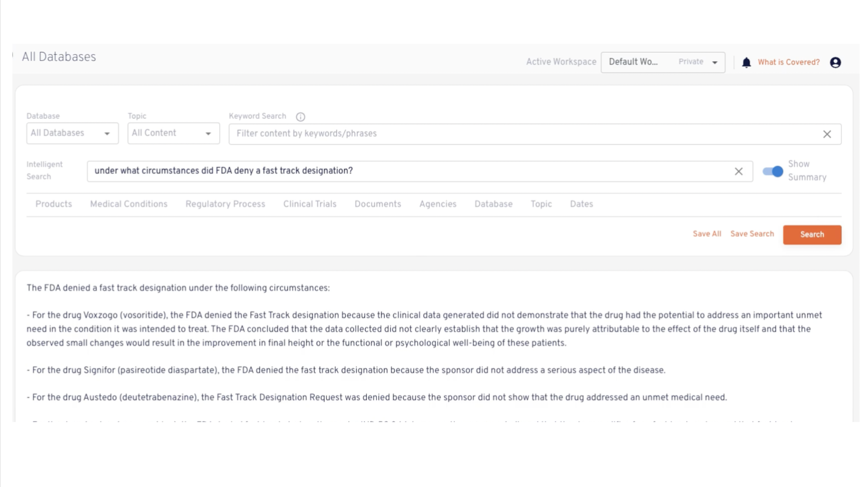This screenshot has width=868, height=487.
Task: Select the Products filter tab
Action: 53,204
